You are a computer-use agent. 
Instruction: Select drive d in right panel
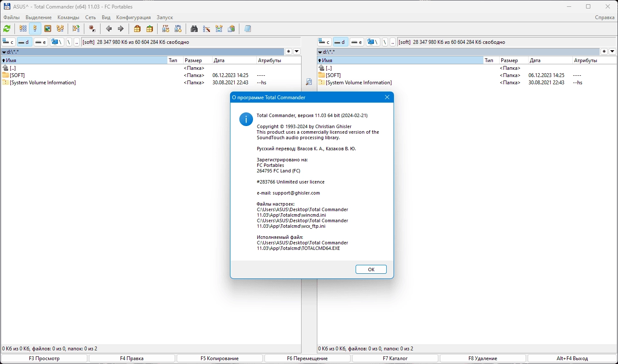[x=341, y=42]
